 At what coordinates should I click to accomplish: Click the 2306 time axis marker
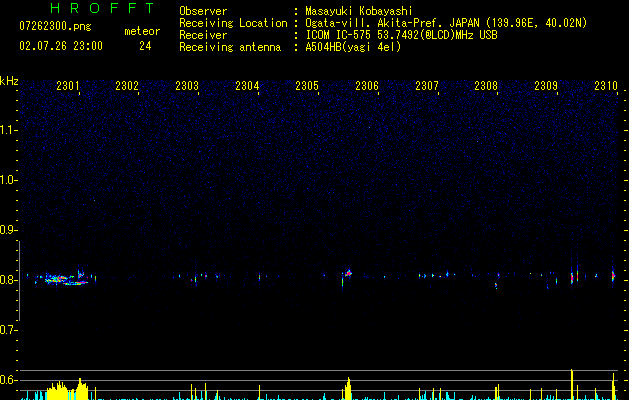pyautogui.click(x=367, y=86)
